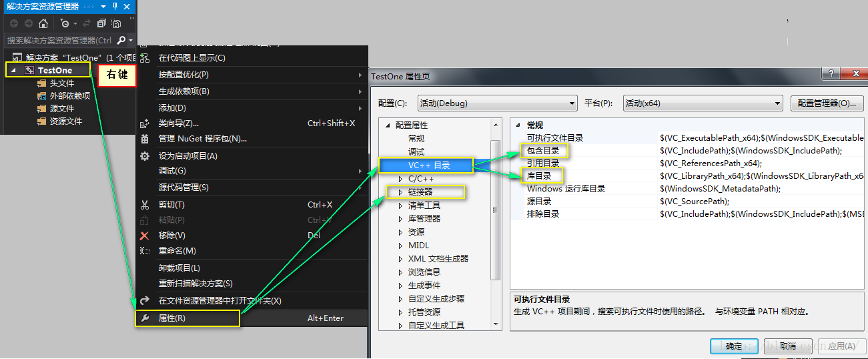The height and width of the screenshot is (359, 868).
Task: Open the 源代码管理(S) submenu
Action: (252, 188)
